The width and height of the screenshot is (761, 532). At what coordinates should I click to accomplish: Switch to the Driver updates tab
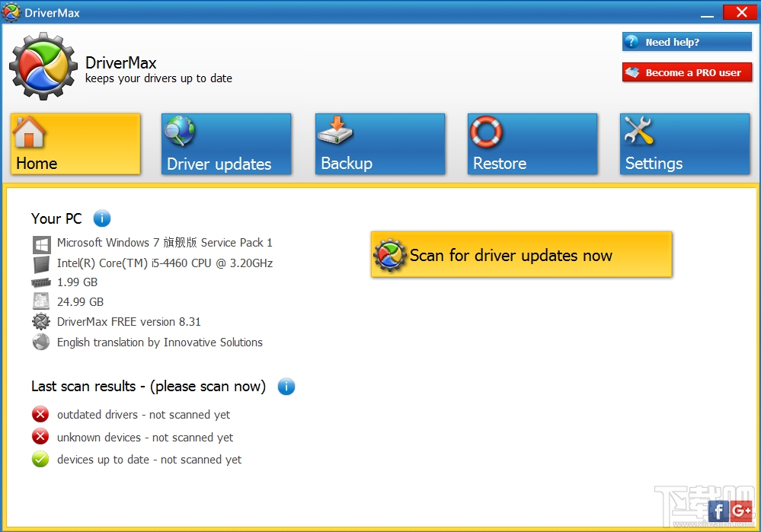point(226,144)
